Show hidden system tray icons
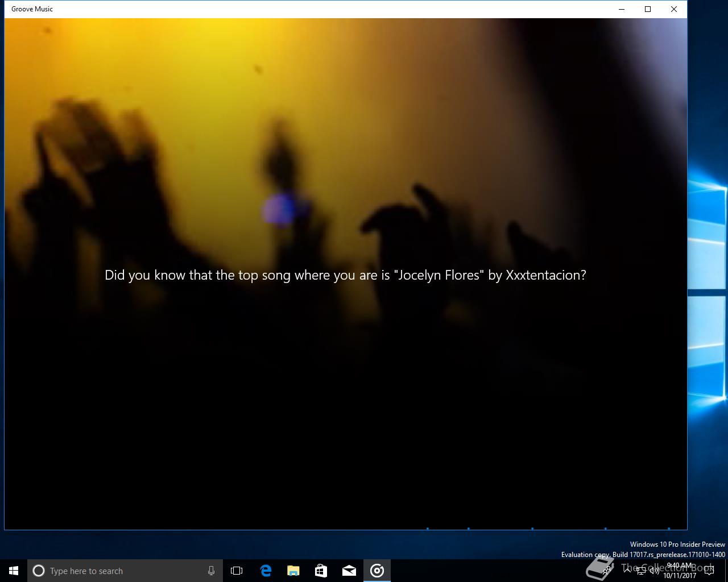 tap(627, 571)
